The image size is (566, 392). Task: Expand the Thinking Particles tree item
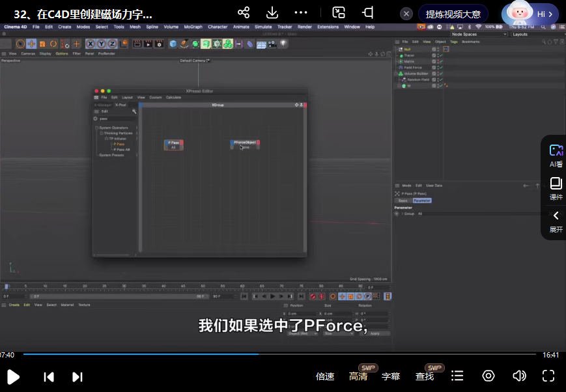point(102,133)
